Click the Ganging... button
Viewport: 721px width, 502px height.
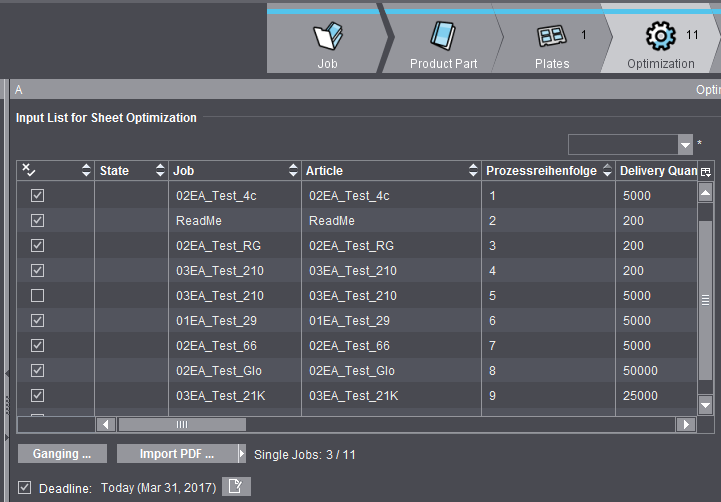coord(61,454)
